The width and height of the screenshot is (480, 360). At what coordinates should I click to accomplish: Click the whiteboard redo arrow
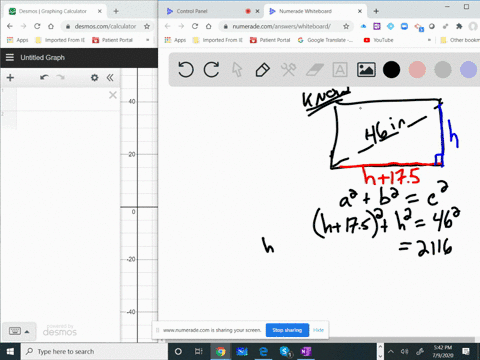pyautogui.click(x=211, y=70)
